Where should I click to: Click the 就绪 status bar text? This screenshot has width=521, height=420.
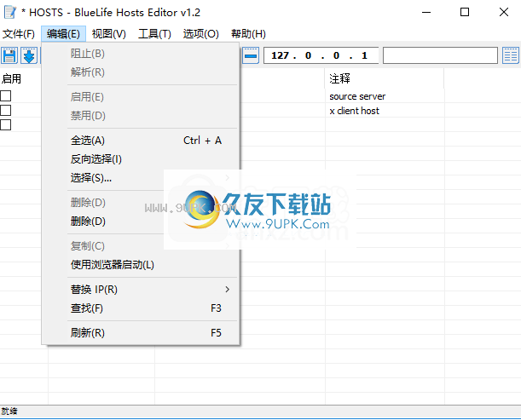[9, 411]
